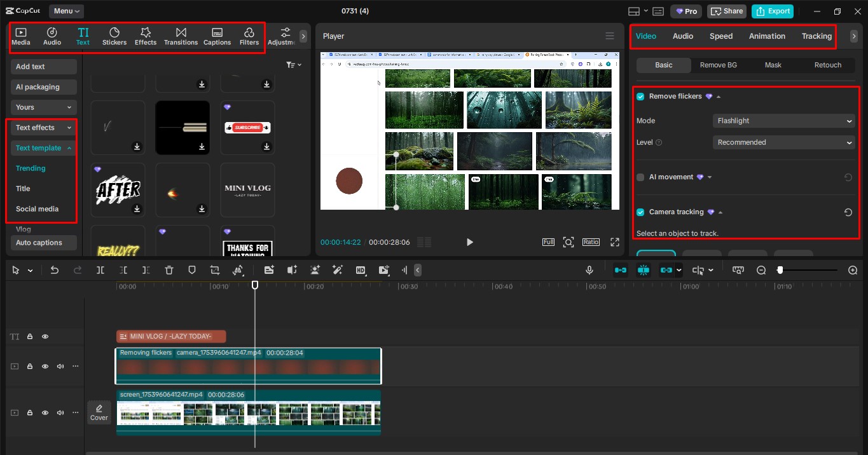
Task: Click the microphone record voiceover icon
Action: point(589,270)
